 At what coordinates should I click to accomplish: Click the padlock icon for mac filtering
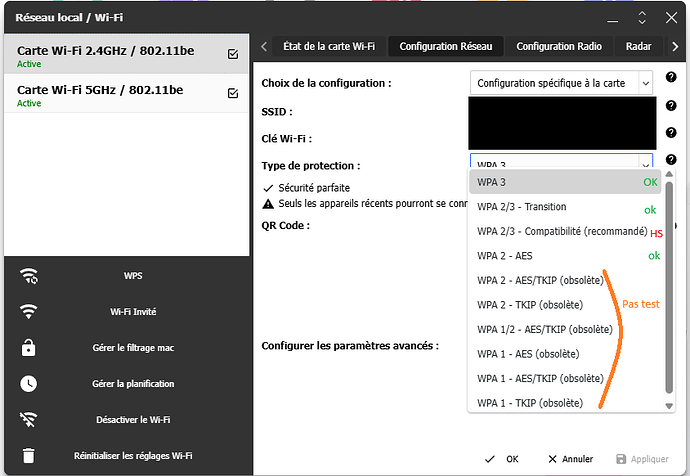(29, 348)
